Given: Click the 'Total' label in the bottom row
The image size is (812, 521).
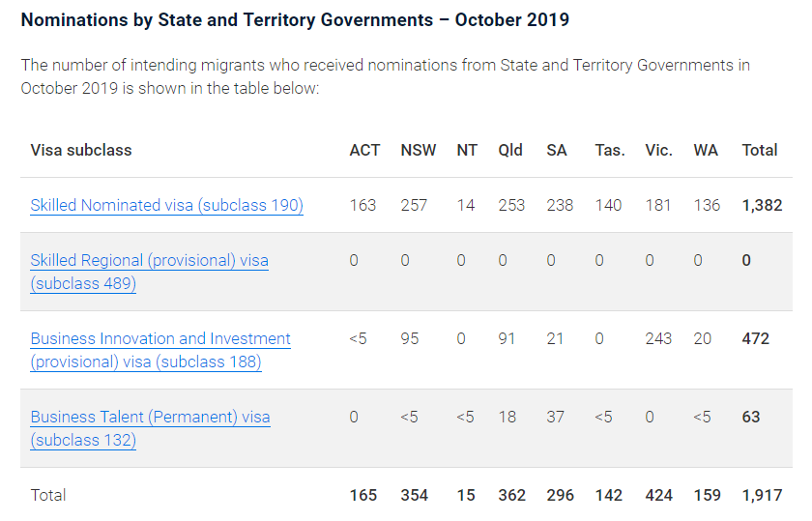Looking at the screenshot, I should click(48, 495).
